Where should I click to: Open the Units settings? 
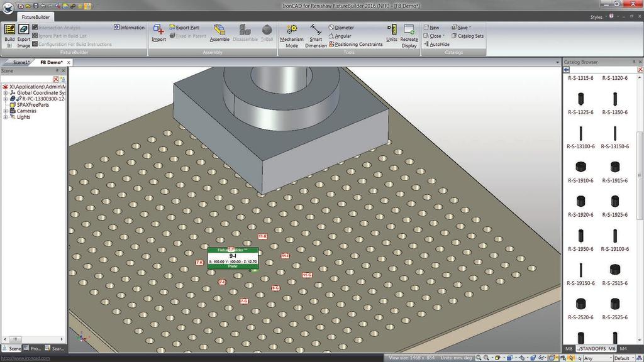391,33
